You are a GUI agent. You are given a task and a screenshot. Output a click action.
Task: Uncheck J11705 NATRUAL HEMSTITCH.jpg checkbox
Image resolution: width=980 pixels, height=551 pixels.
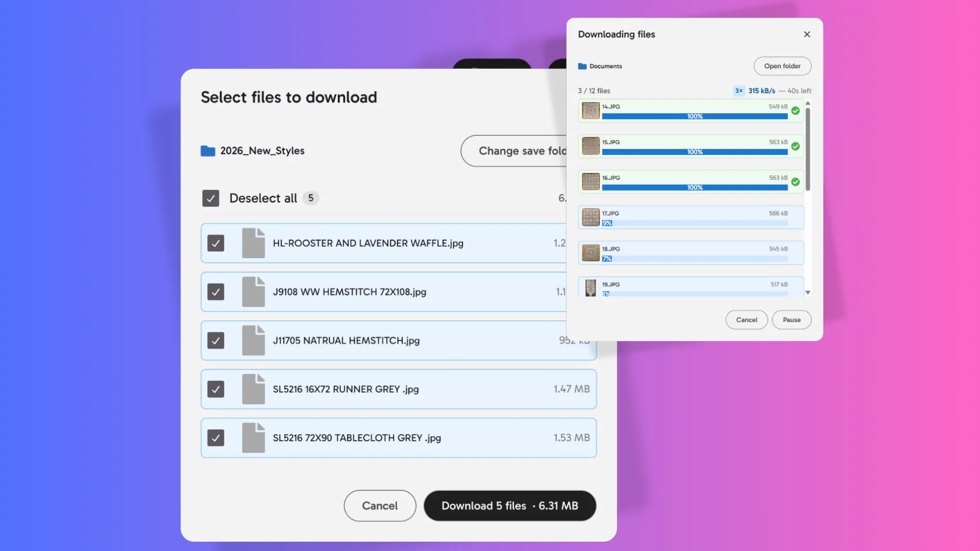pos(216,340)
